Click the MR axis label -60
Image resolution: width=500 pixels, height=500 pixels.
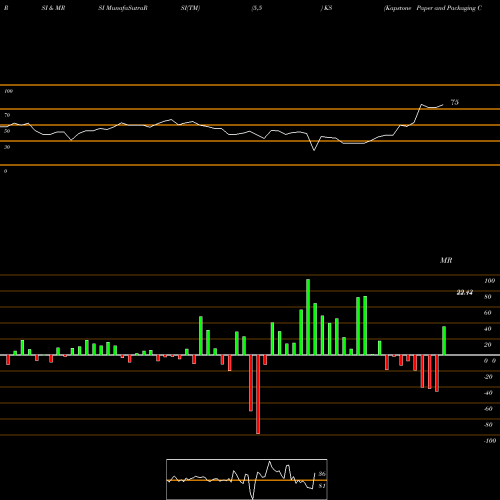coord(488,409)
